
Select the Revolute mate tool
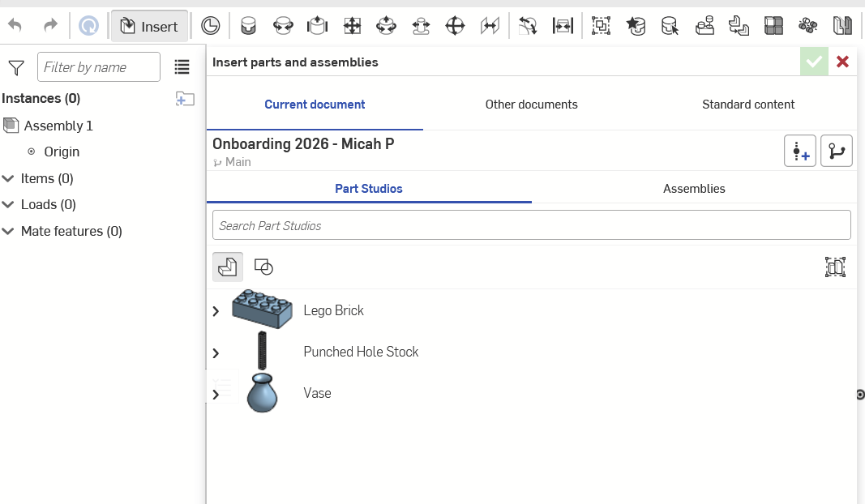click(283, 25)
